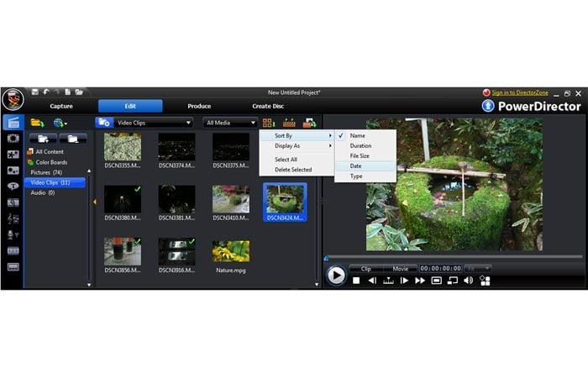Click the download media globe icon
Viewport: 588px width, 378px height.
[60, 123]
